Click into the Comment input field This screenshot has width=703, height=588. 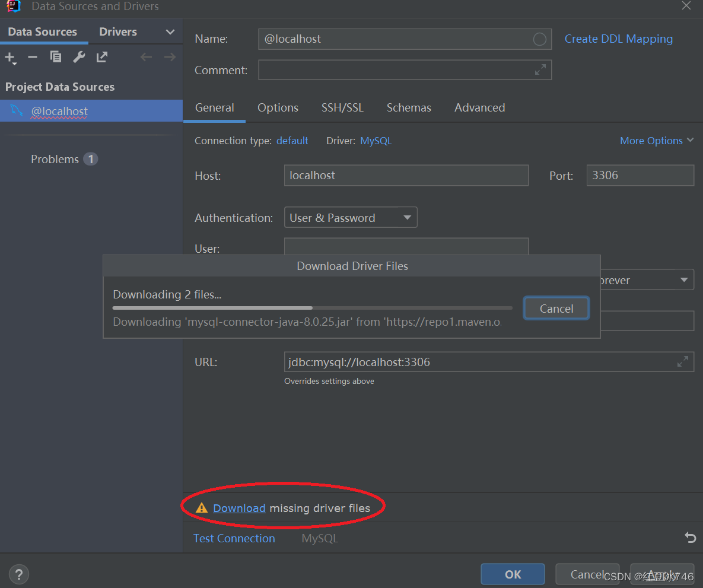click(x=405, y=69)
